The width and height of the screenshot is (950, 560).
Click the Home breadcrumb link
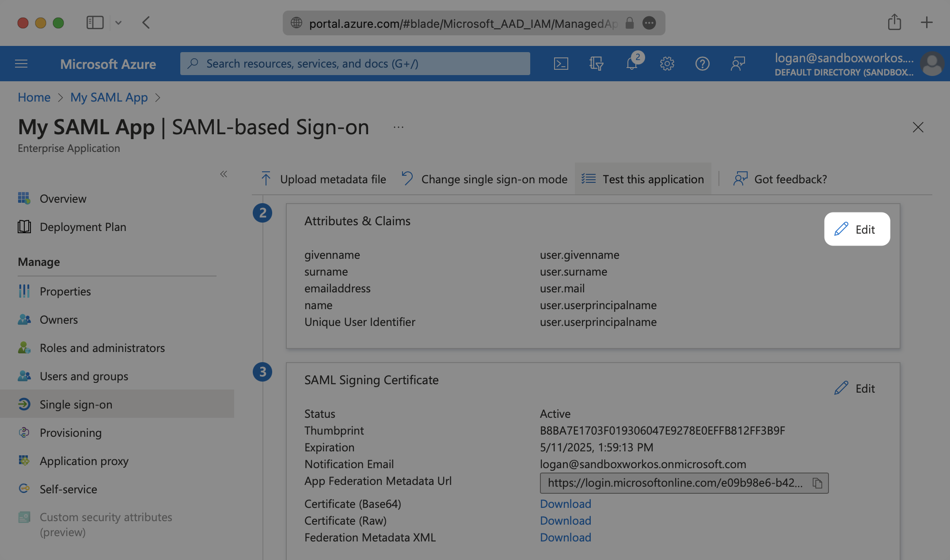click(34, 97)
